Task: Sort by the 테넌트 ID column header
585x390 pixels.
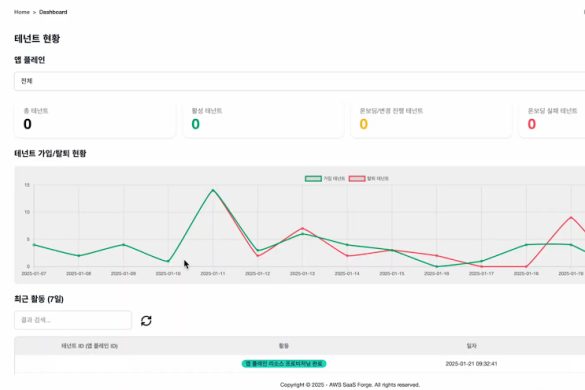Action: pos(90,346)
